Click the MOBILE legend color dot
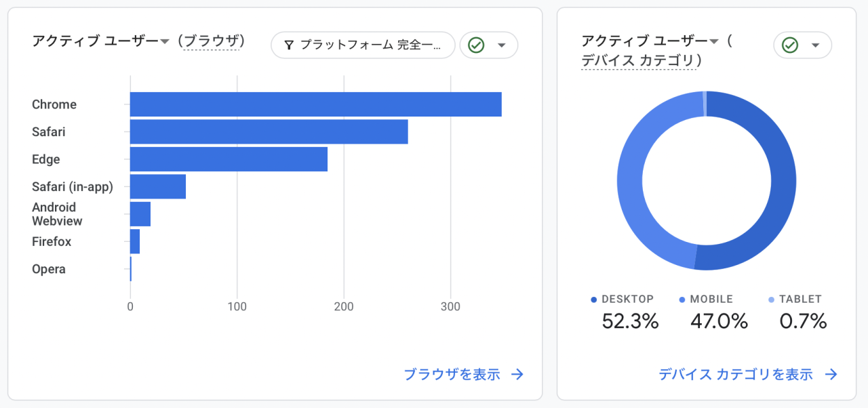Image resolution: width=868 pixels, height=408 pixels. pyautogui.click(x=682, y=300)
